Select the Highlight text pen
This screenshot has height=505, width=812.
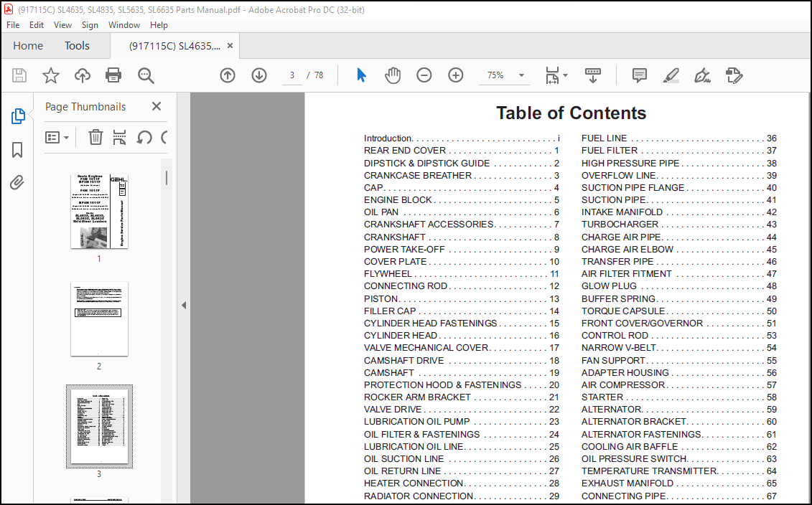point(671,75)
